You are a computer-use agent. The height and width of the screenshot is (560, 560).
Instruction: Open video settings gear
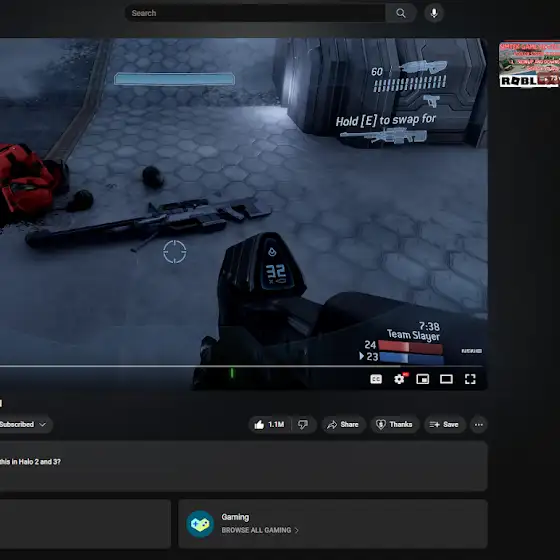[399, 379]
